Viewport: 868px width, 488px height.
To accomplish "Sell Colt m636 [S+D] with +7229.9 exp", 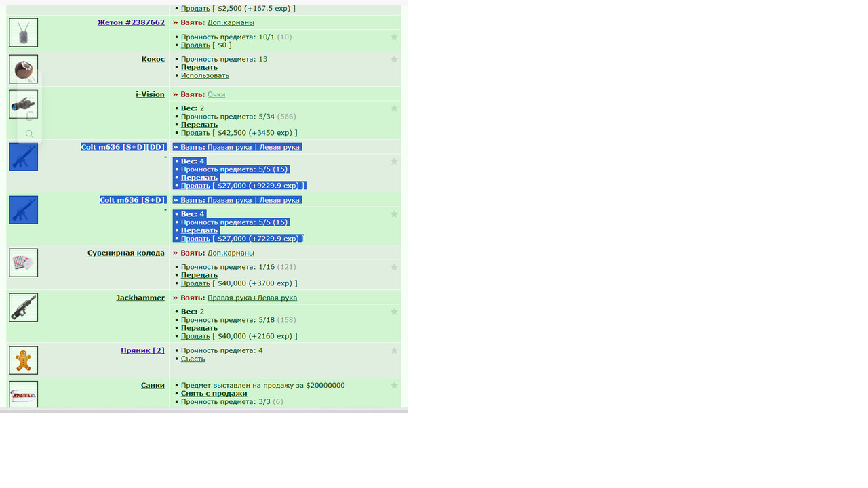I will [x=195, y=239].
